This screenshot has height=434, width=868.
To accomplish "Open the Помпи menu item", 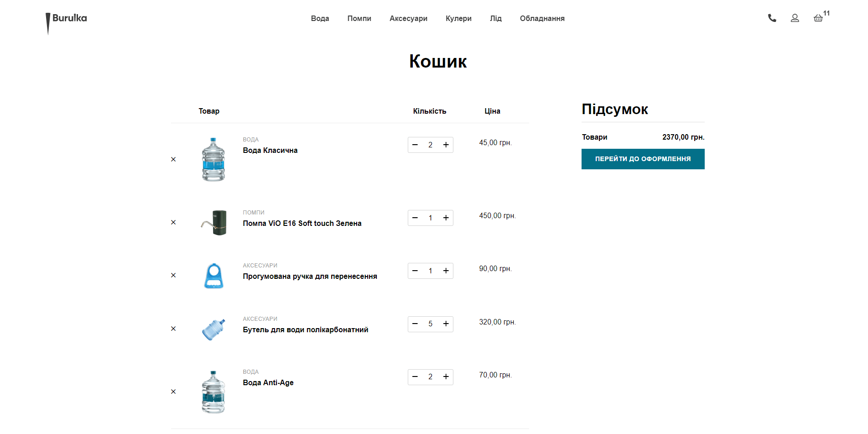I will coord(359,18).
